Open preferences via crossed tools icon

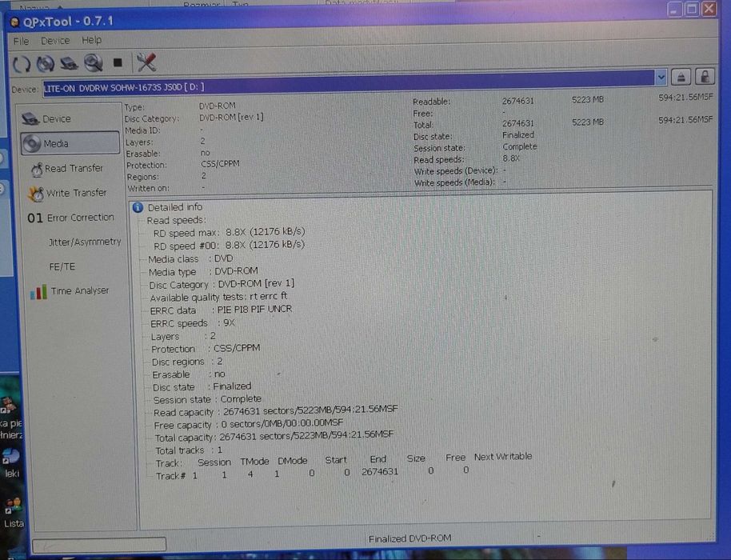(x=146, y=62)
